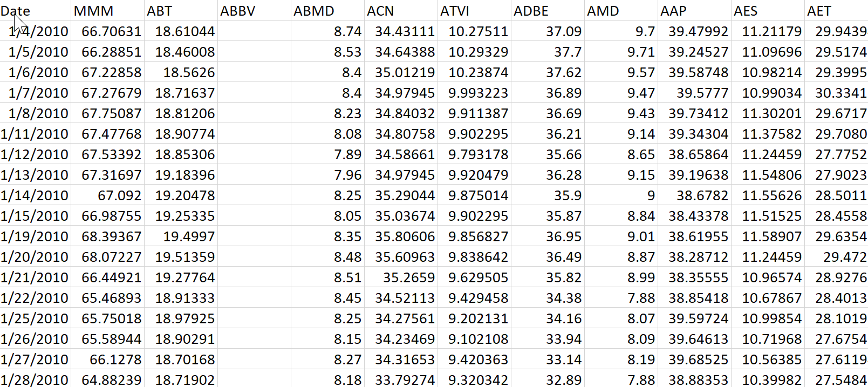Click the date cell 1/14/2010
The height and width of the screenshot is (387, 868).
[x=36, y=195]
